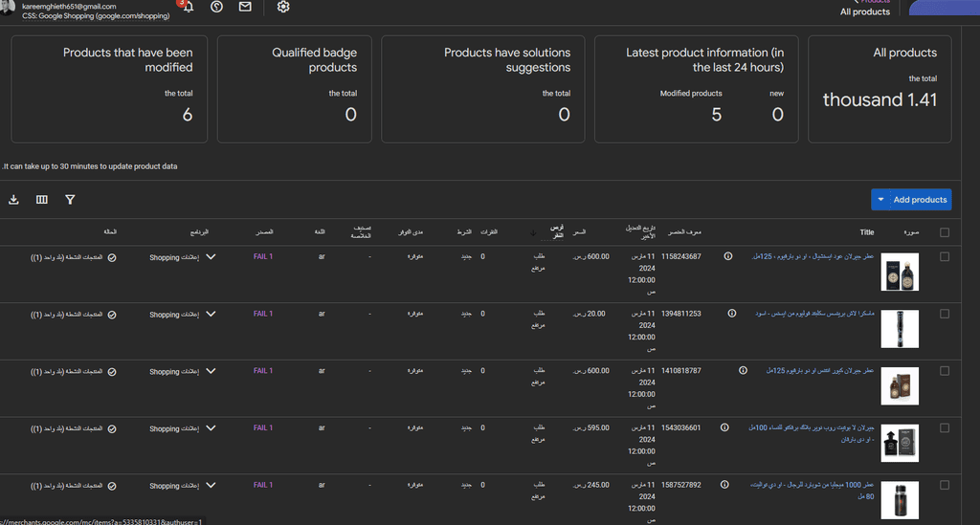Click the item ID 1543036601
980x525 pixels.
(681, 427)
